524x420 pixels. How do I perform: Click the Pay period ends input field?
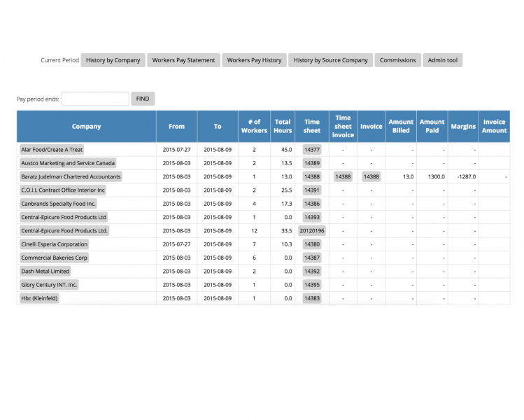[95, 99]
